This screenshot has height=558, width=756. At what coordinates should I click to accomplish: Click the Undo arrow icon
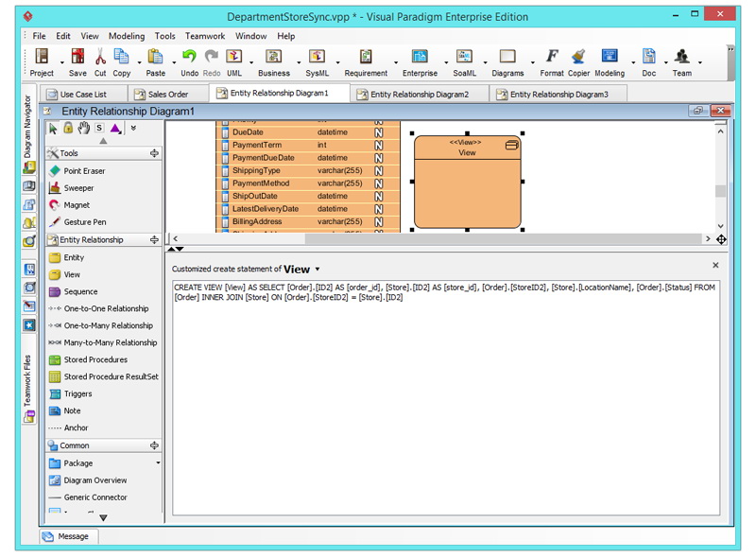pos(189,58)
